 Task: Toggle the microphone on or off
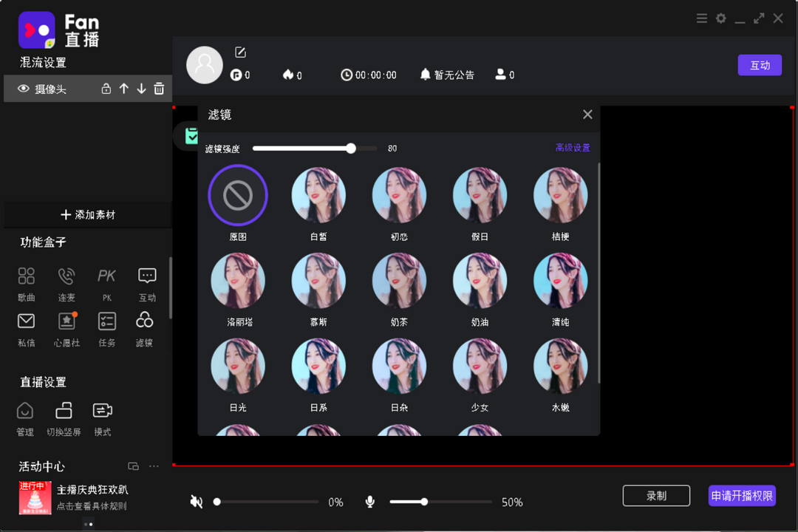pyautogui.click(x=369, y=502)
